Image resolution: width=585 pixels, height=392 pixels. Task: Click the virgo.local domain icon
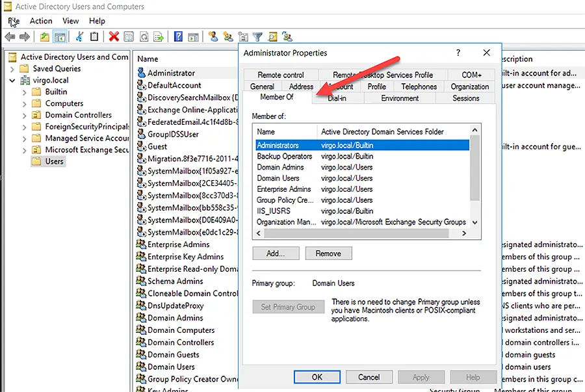point(25,80)
